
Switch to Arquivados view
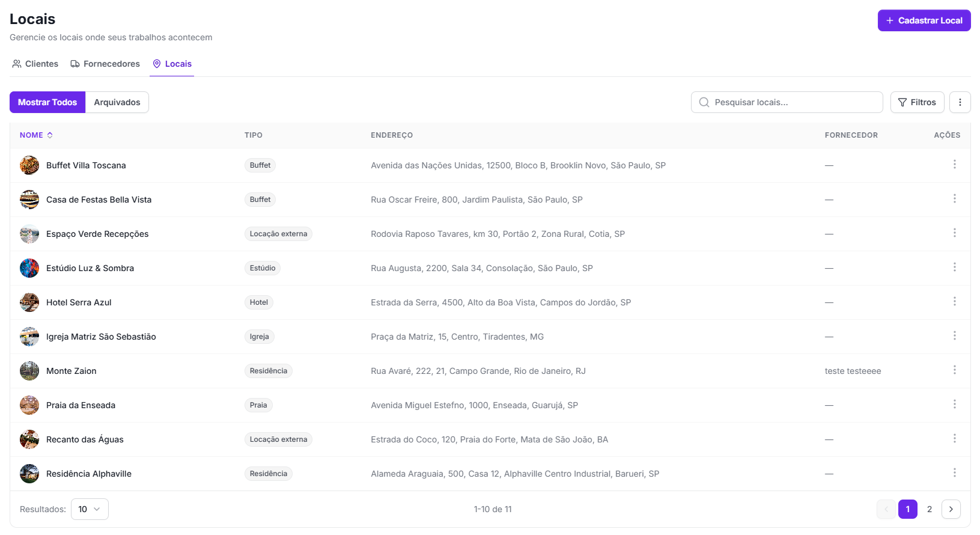117,102
